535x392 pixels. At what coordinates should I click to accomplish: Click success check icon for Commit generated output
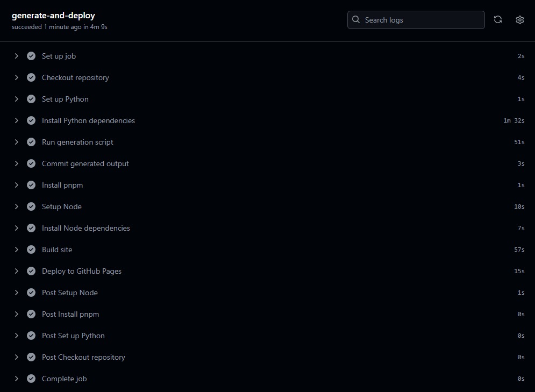pyautogui.click(x=31, y=163)
